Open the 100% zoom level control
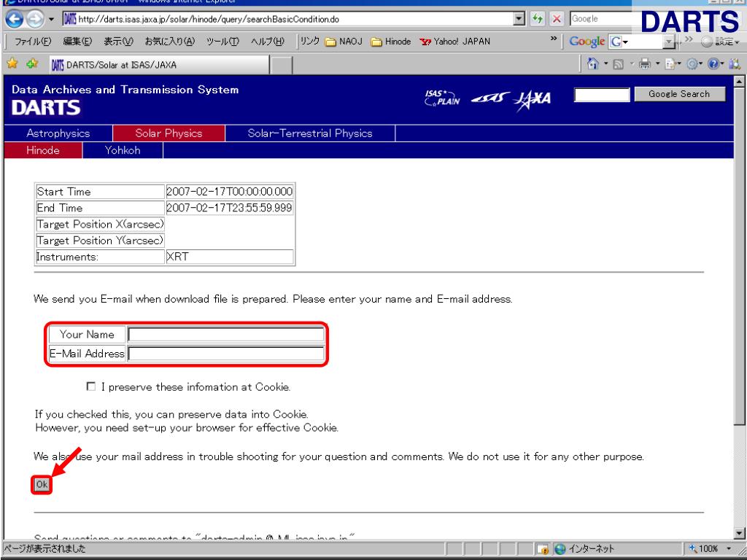Screen dimensions: 747x560 tap(710, 548)
